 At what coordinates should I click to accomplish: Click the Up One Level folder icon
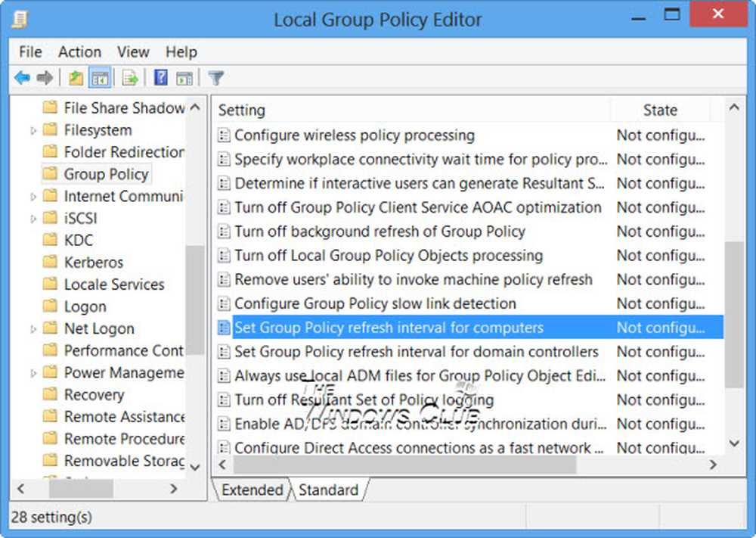76,78
